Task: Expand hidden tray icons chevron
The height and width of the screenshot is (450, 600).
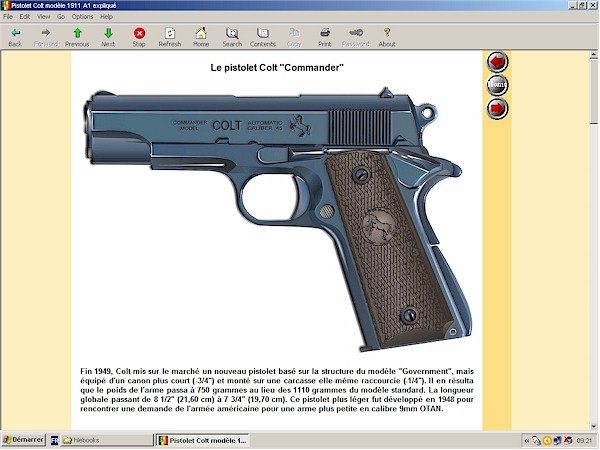Action: tap(527, 441)
